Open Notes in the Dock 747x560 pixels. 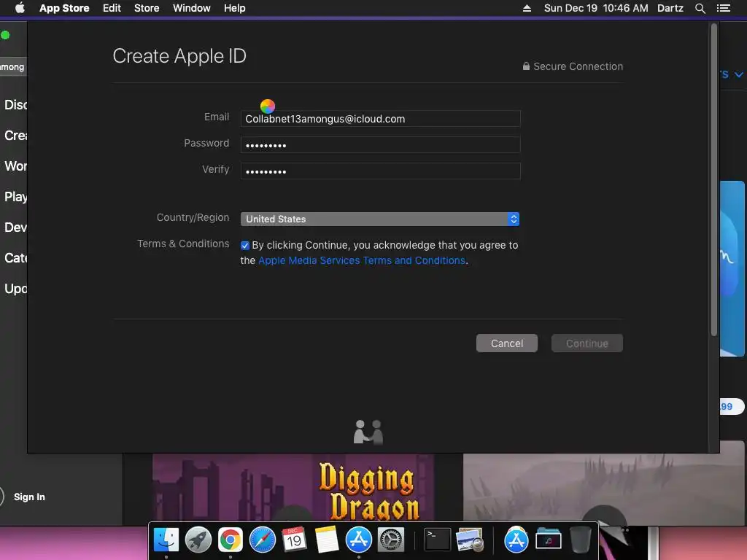coord(326,540)
